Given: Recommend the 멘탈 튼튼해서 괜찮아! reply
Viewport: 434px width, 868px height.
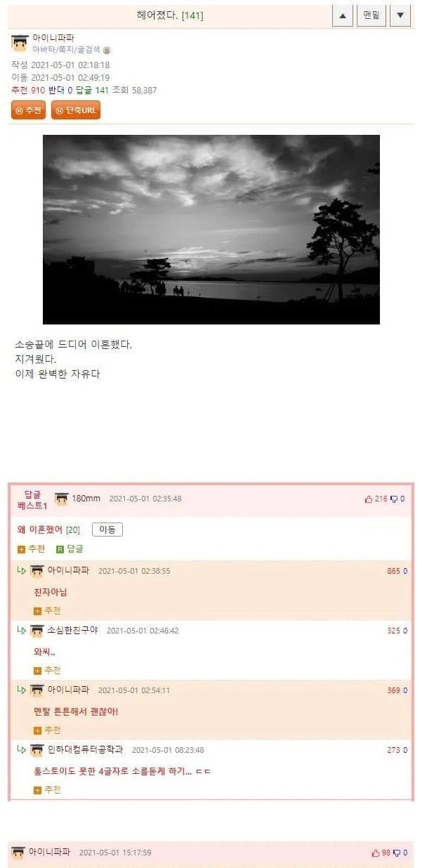Looking at the screenshot, I should tap(48, 730).
